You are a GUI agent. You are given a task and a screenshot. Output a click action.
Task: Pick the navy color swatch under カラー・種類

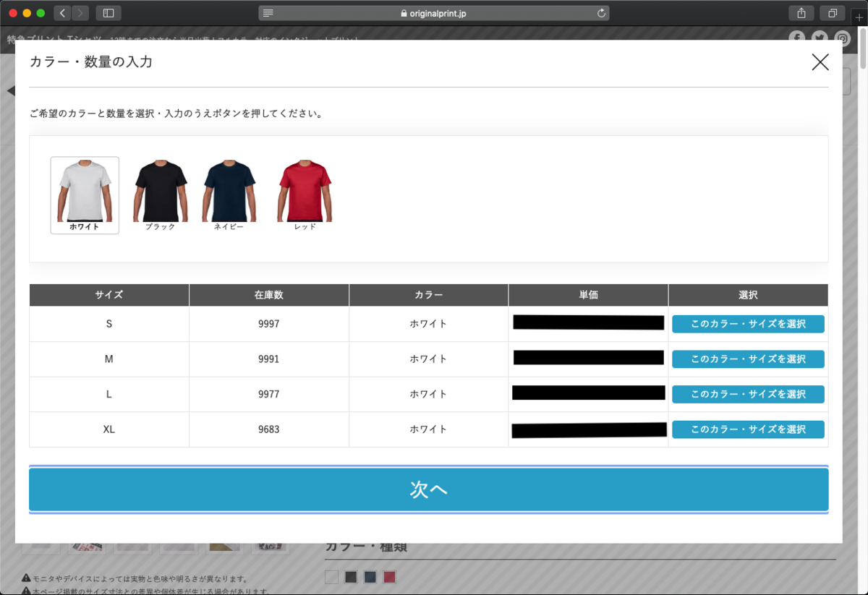tap(370, 577)
